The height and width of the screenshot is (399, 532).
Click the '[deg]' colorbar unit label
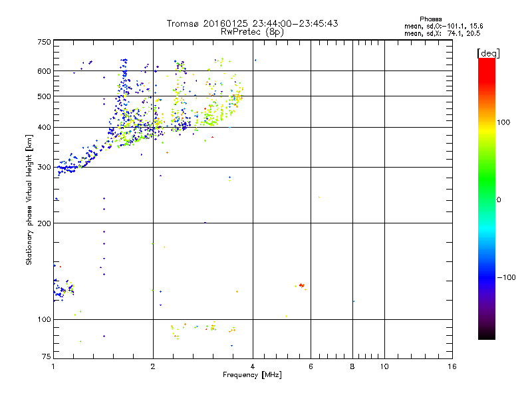tap(488, 53)
